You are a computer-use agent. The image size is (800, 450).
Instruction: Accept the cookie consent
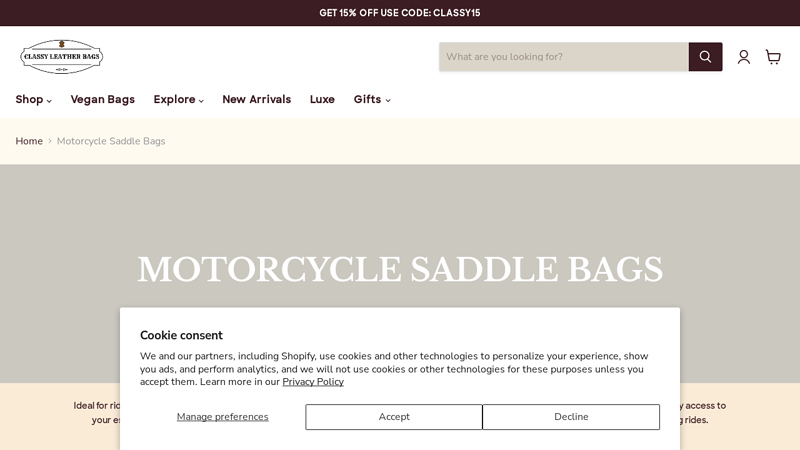pyautogui.click(x=394, y=417)
